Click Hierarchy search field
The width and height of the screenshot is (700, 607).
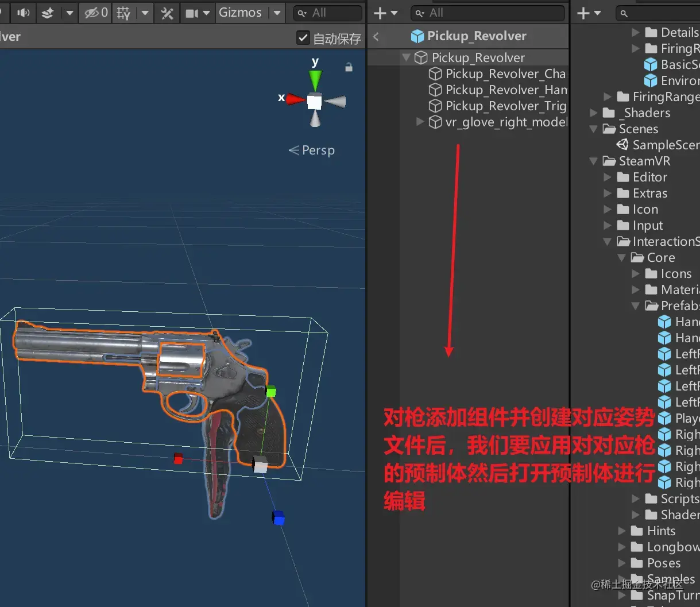(488, 13)
